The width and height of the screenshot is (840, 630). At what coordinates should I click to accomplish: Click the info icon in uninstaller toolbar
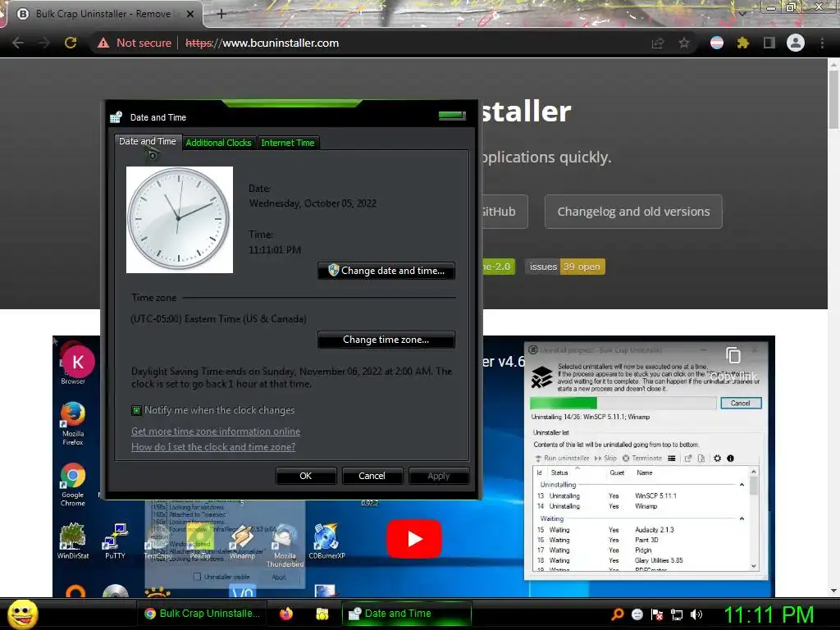[x=730, y=458]
